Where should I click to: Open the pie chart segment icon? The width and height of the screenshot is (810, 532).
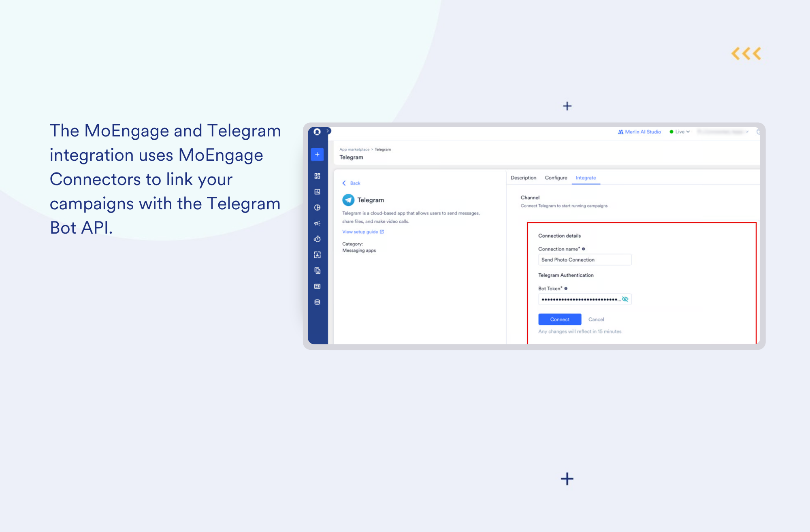317,208
